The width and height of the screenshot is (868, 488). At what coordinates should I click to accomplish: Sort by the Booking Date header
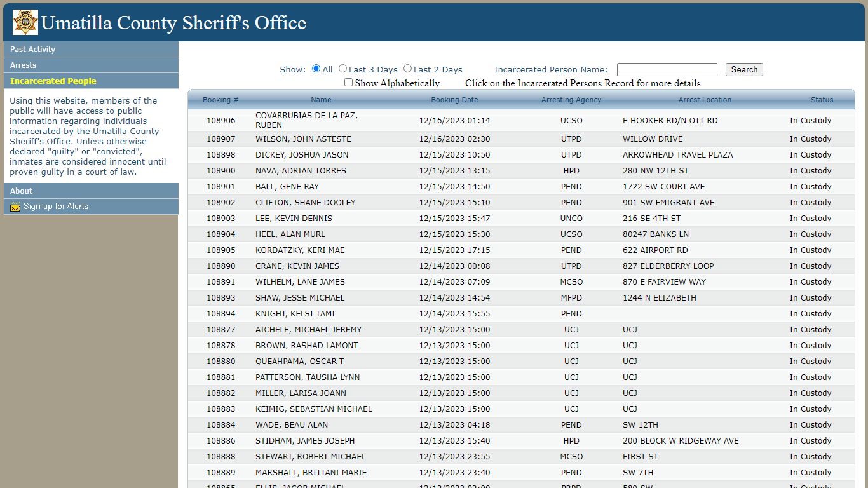click(x=454, y=100)
